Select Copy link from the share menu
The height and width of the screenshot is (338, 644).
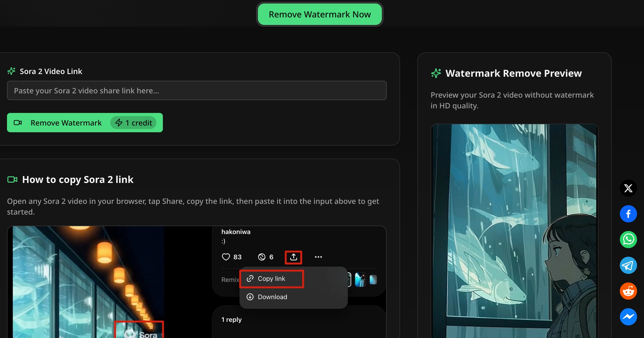[272, 278]
